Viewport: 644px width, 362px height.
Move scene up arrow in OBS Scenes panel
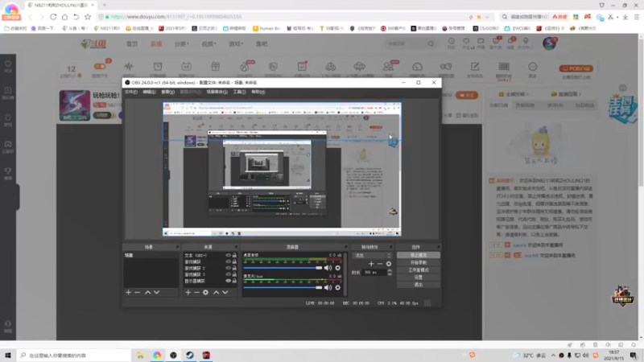[x=147, y=292]
